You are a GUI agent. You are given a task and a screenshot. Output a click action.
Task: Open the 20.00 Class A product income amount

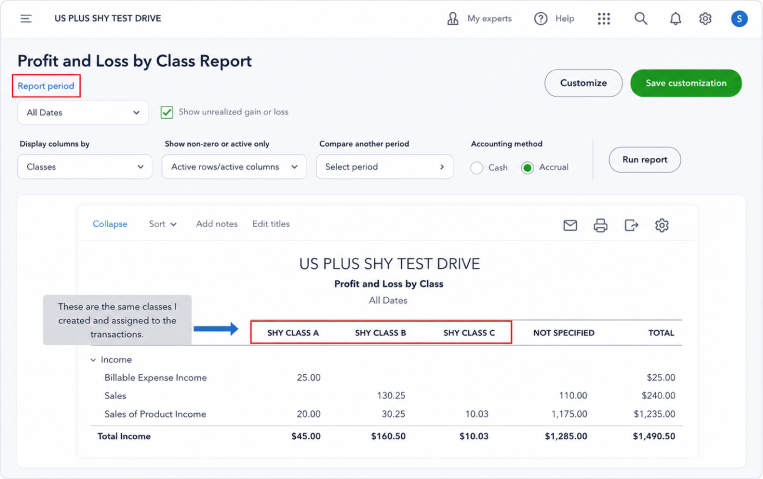pyautogui.click(x=309, y=414)
